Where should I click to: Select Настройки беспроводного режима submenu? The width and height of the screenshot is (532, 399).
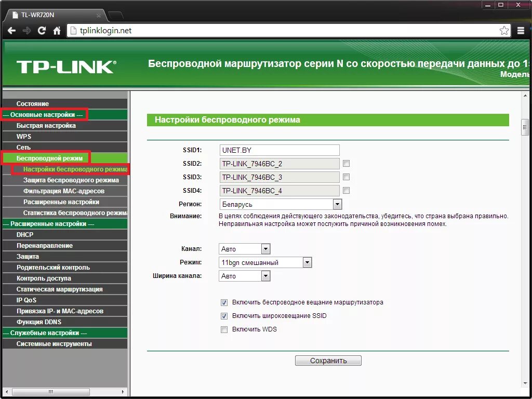(65, 169)
